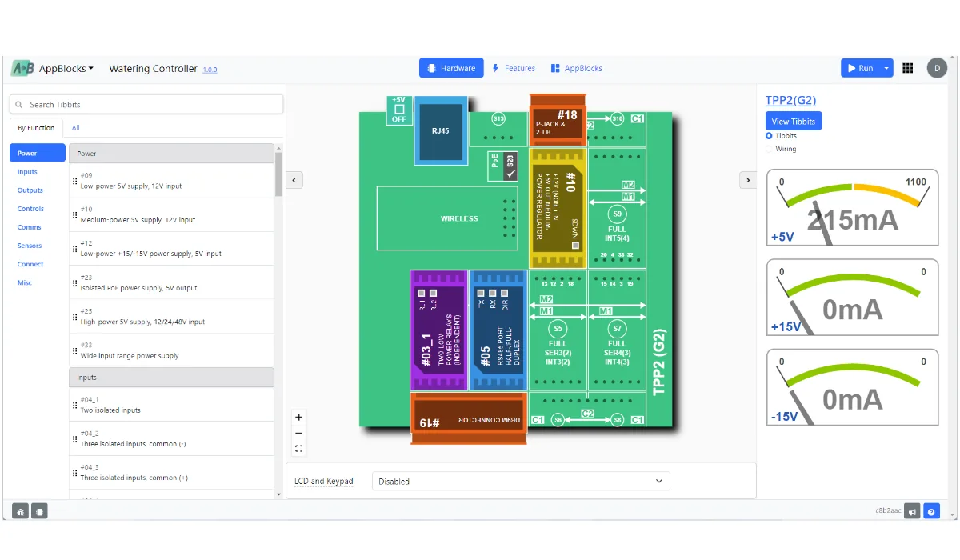Image resolution: width=960 pixels, height=560 pixels.
Task: Click drag handle of Tibbit #25
Action: [x=75, y=317]
